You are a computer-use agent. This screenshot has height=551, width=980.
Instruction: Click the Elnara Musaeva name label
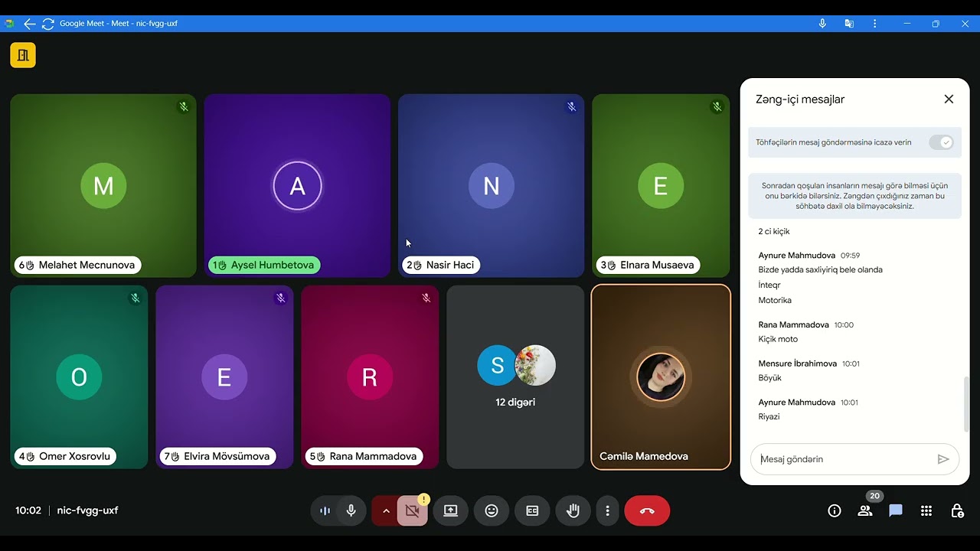pyautogui.click(x=648, y=266)
